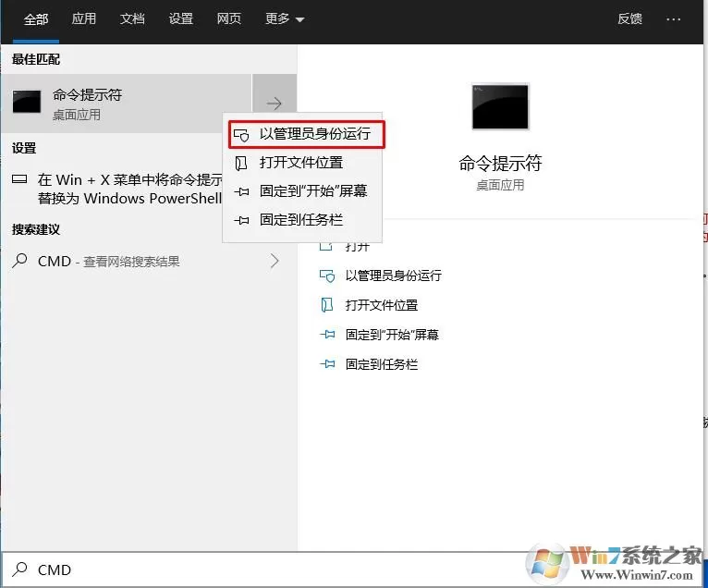The width and height of the screenshot is (708, 588).
Task: Switch to the 应用 tab
Action: coord(84,19)
